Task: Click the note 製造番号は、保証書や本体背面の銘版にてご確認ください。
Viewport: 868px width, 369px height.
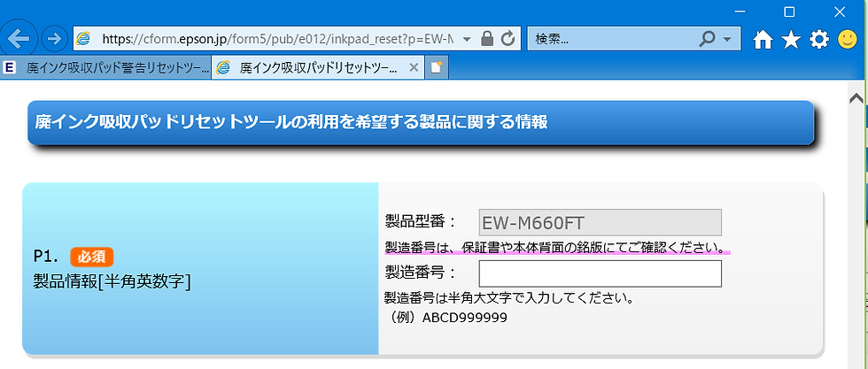Action: pos(554,247)
